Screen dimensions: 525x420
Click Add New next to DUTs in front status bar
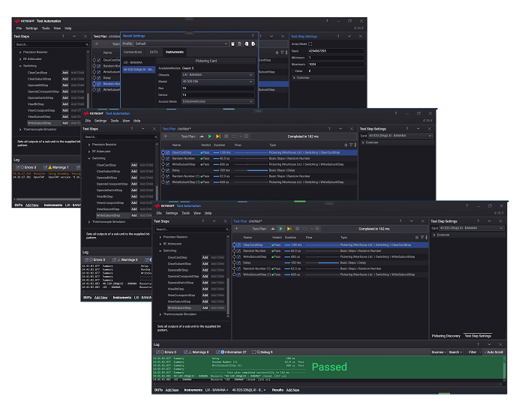point(172,390)
